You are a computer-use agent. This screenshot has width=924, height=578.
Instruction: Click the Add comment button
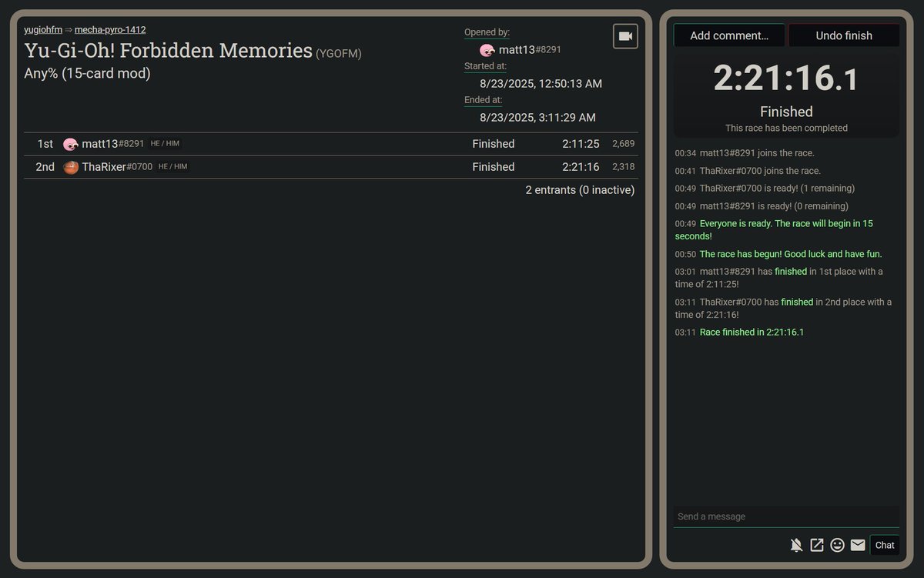point(729,35)
